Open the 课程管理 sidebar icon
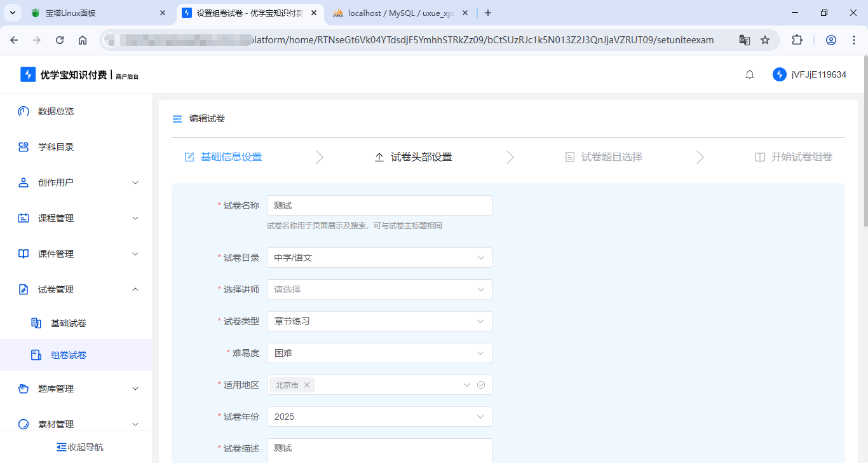This screenshot has width=868, height=463. click(x=23, y=218)
